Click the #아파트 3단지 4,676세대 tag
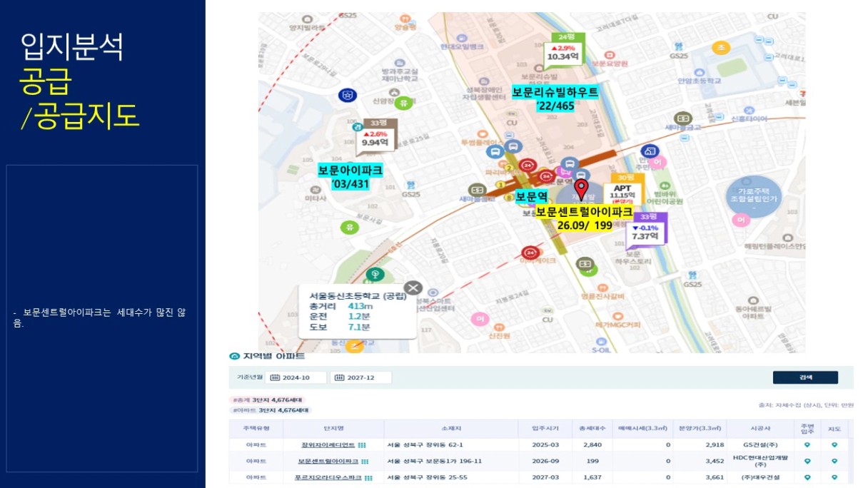Image resolution: width=868 pixels, height=488 pixels. pos(271,410)
